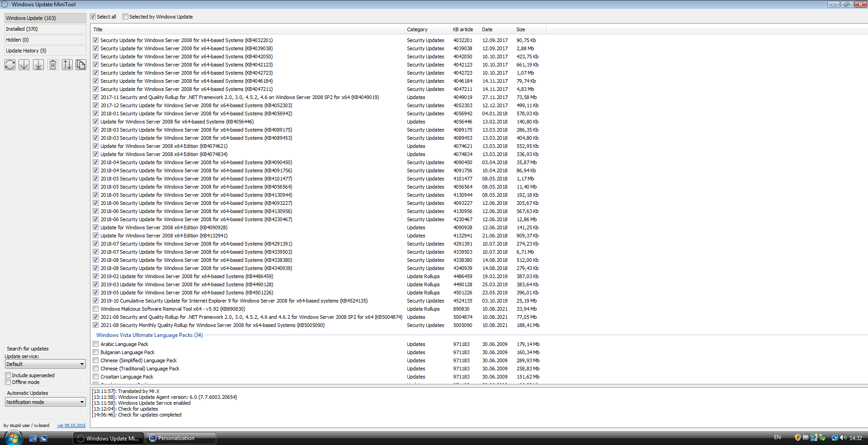The image size is (868, 445).
Task: Open the security shield alert tray icon
Action: pyautogui.click(x=798, y=437)
